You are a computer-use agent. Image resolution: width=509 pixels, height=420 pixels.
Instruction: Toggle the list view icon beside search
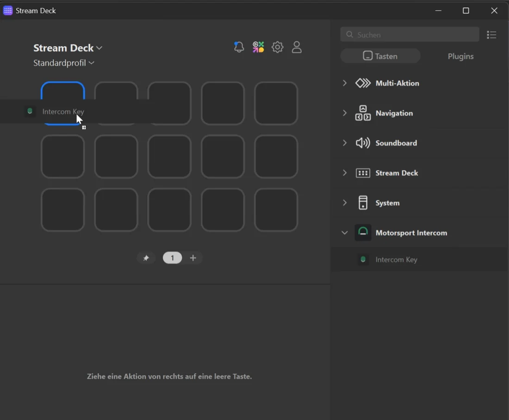(491, 35)
